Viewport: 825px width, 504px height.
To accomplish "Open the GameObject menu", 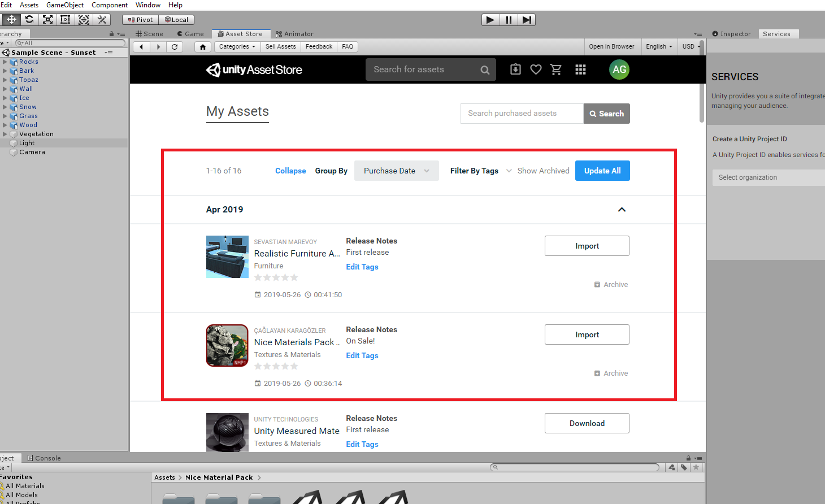I will 65,5.
